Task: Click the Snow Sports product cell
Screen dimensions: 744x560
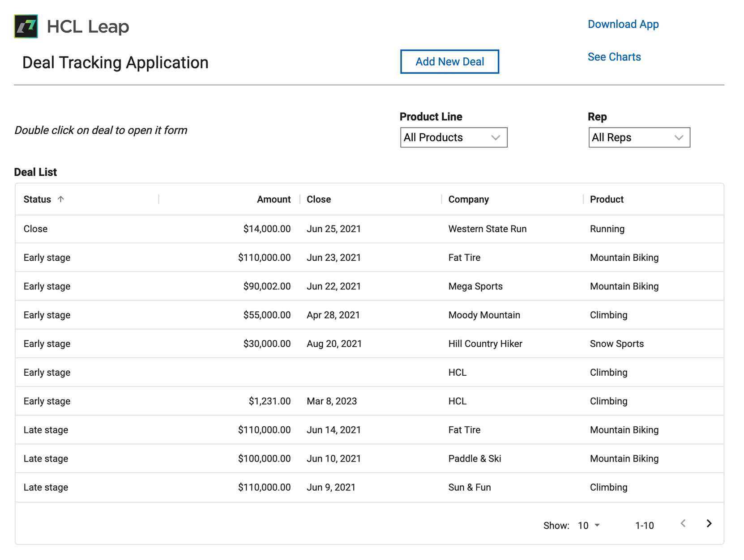Action: (617, 344)
